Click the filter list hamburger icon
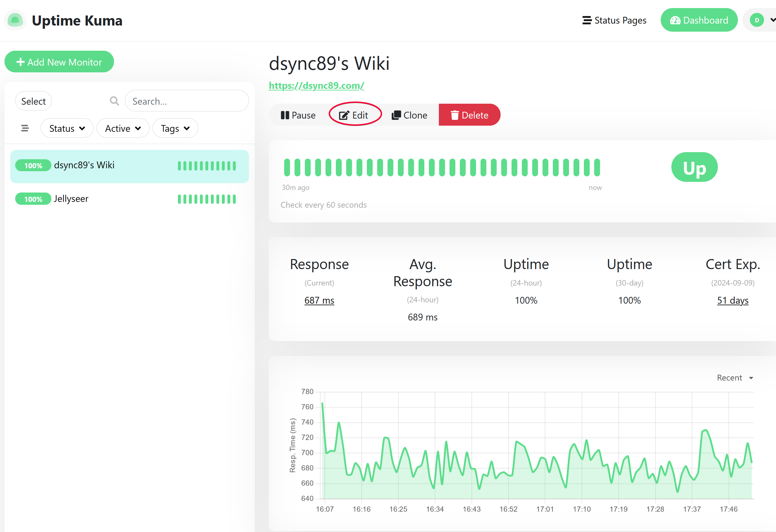The height and width of the screenshot is (532, 776). pyautogui.click(x=25, y=128)
